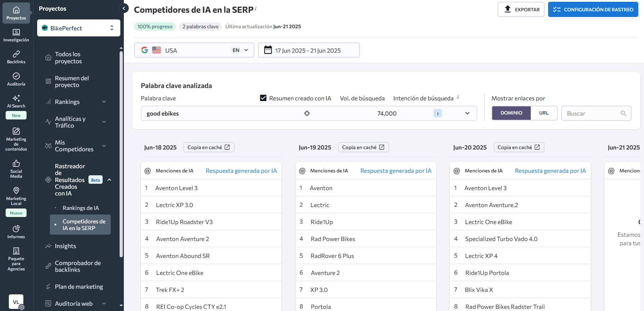The image size is (644, 311).
Task: Click the search magnifier icon in Buscar
Action: pyautogui.click(x=623, y=113)
